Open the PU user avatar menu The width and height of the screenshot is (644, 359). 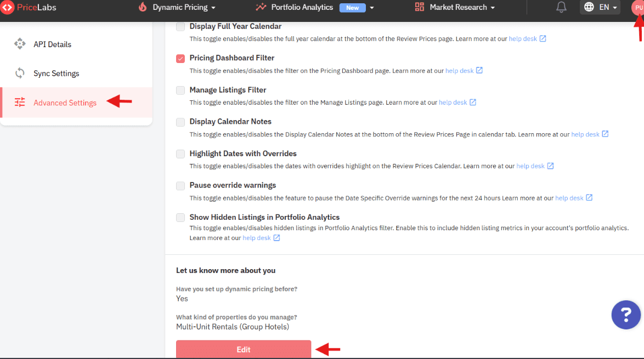click(638, 8)
